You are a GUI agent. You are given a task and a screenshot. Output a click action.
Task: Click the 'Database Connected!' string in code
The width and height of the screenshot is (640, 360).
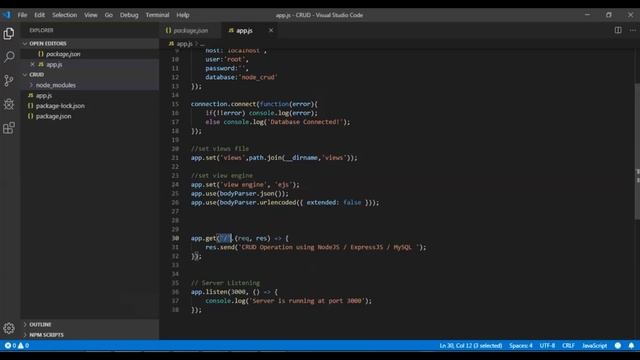click(x=304, y=122)
